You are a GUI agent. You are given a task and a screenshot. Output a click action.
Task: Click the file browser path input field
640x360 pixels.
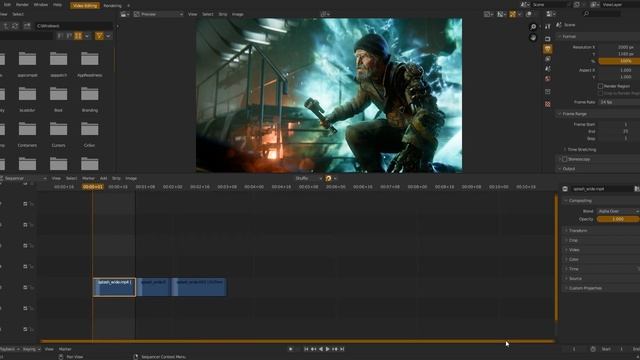74,26
